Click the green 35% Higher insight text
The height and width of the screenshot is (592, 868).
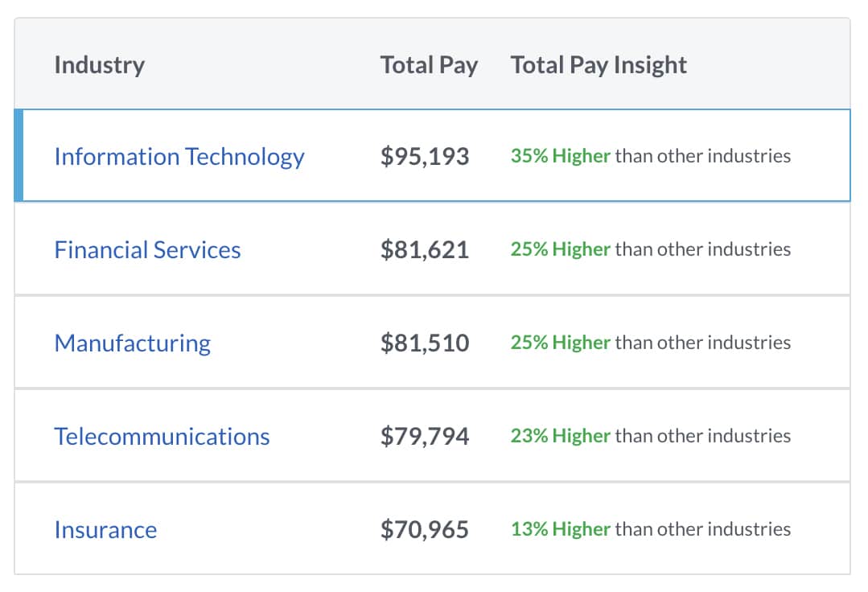point(560,156)
